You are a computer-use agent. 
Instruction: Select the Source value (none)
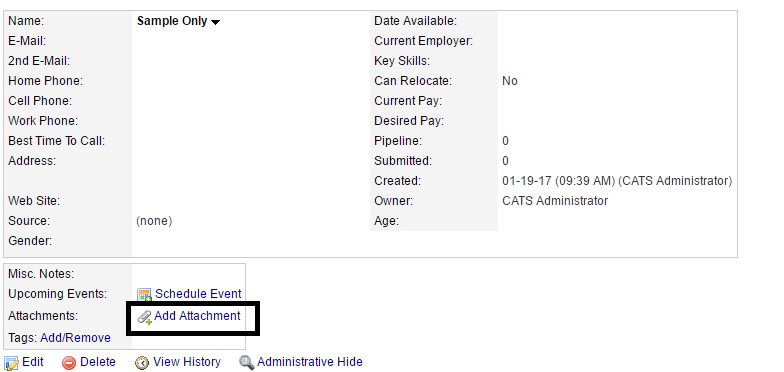pyautogui.click(x=154, y=221)
